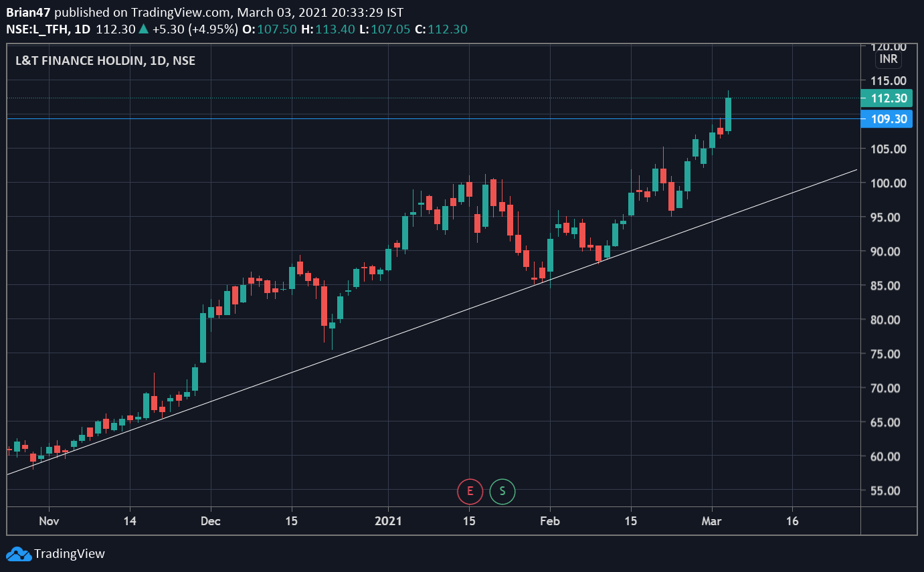Select the green 112.30 price axis tag
The image size is (924, 572).
(x=888, y=98)
